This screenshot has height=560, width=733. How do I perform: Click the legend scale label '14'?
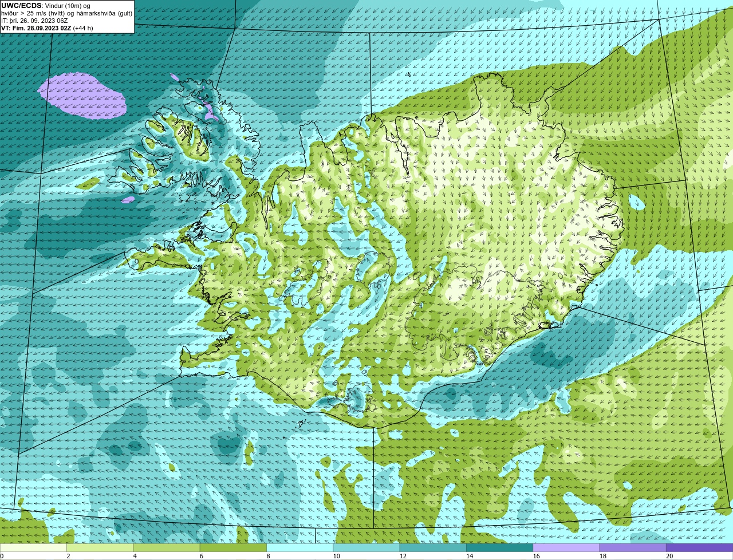click(x=470, y=556)
